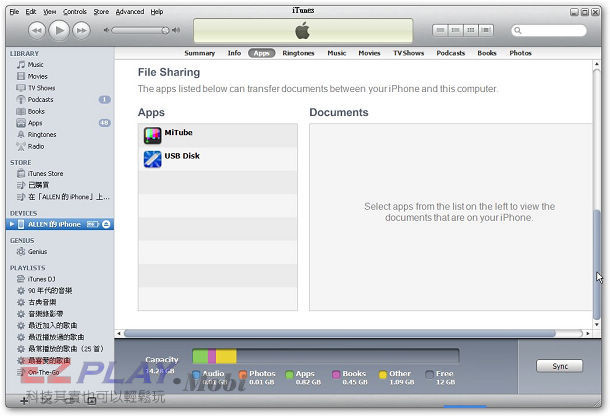
Task: Select ALLEN 的 iPhone device
Action: 60,224
